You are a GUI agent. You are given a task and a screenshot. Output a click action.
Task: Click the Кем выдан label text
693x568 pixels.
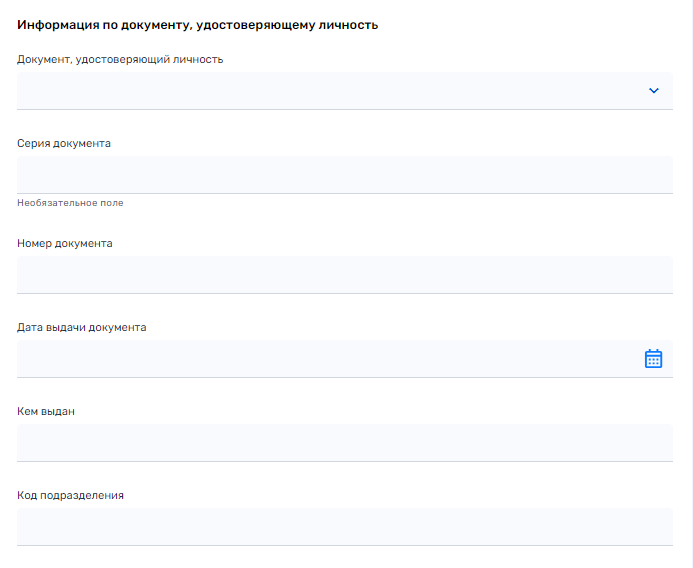click(x=46, y=411)
